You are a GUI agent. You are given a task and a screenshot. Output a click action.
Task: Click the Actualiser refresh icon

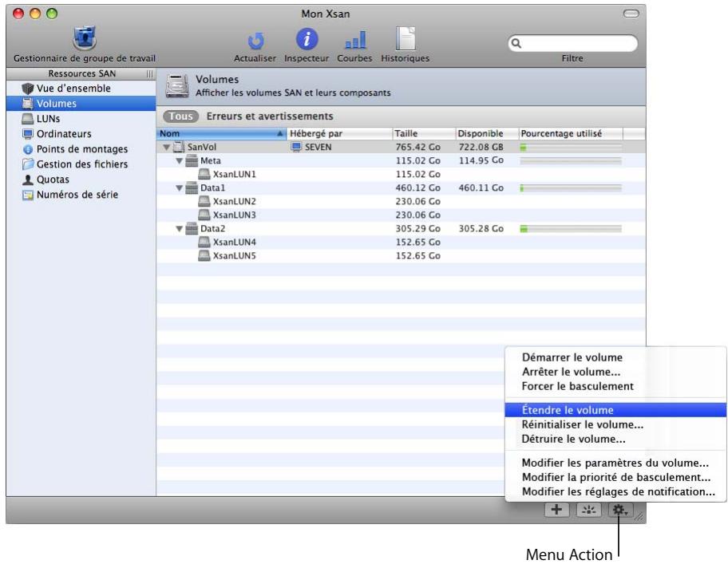(x=255, y=41)
